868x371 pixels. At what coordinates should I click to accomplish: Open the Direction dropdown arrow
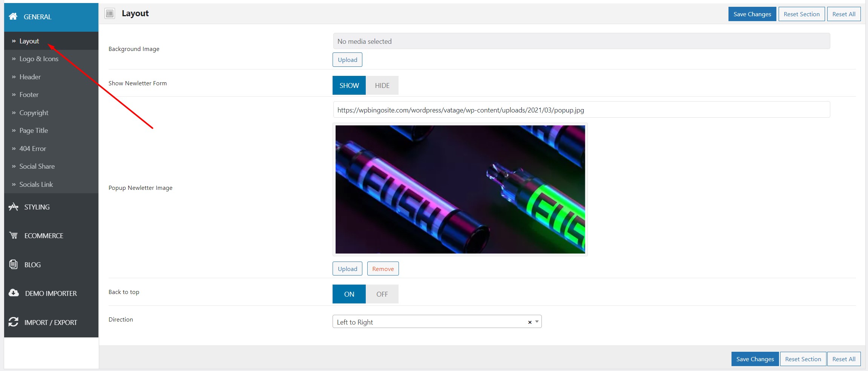click(537, 322)
